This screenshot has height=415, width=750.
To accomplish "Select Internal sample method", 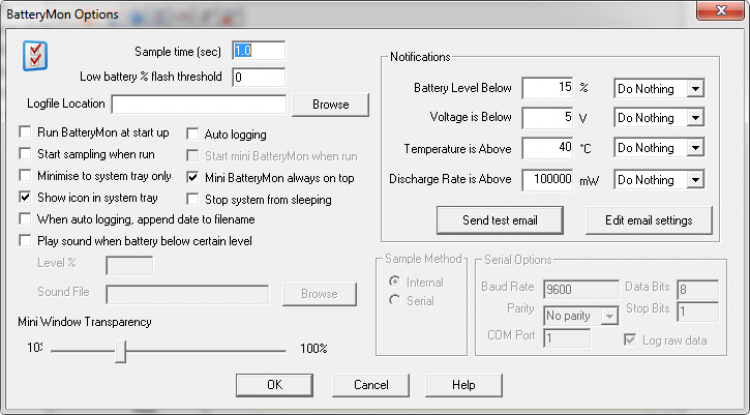I will (x=395, y=282).
